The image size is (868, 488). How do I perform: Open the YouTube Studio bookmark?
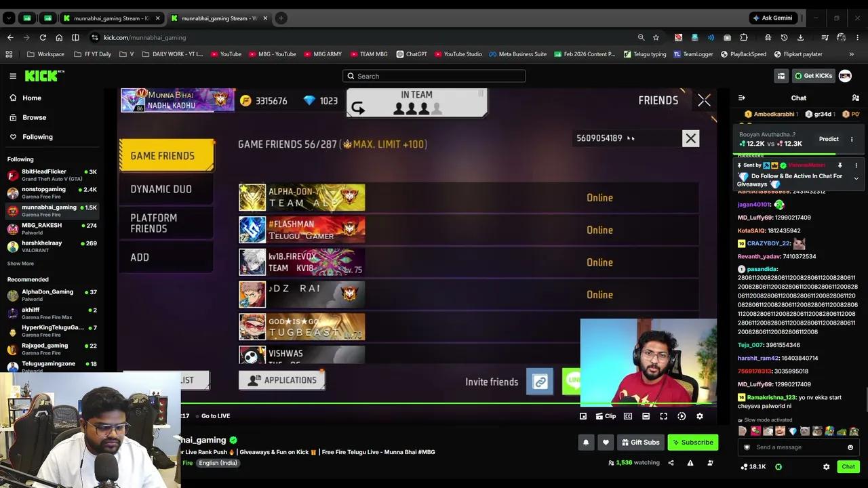pyautogui.click(x=458, y=54)
